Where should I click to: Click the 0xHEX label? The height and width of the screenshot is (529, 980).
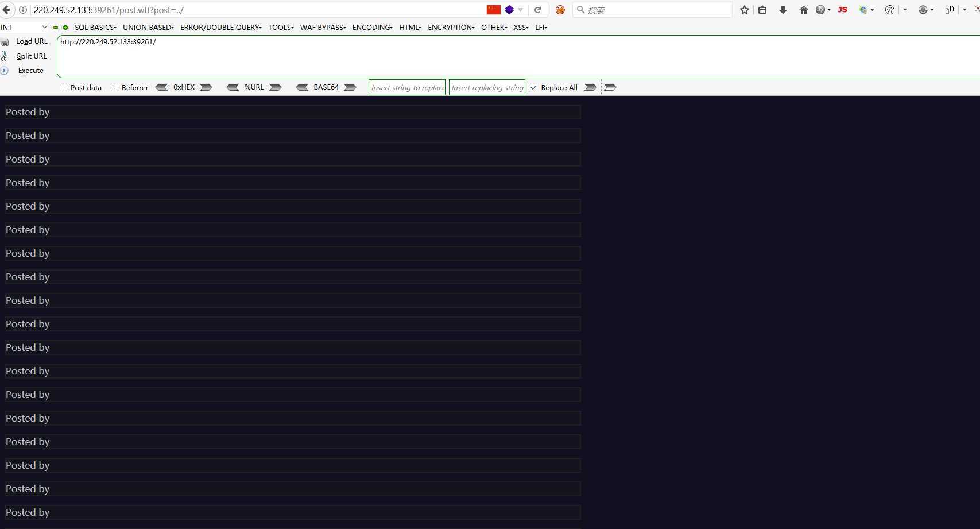tap(184, 87)
